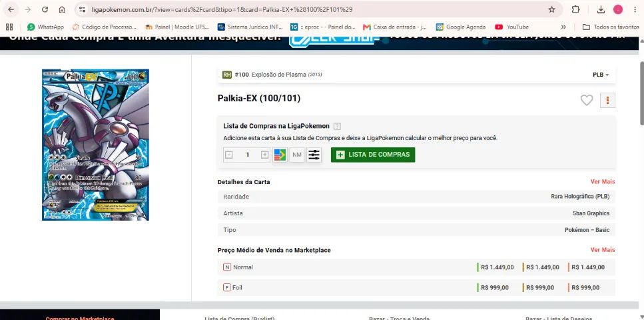
Task: Open Bazar - Troca e Venda tab
Action: pyautogui.click(x=399, y=317)
